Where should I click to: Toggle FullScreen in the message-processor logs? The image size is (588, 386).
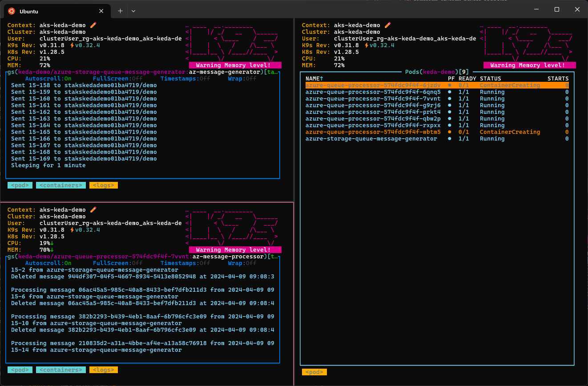[x=118, y=263]
